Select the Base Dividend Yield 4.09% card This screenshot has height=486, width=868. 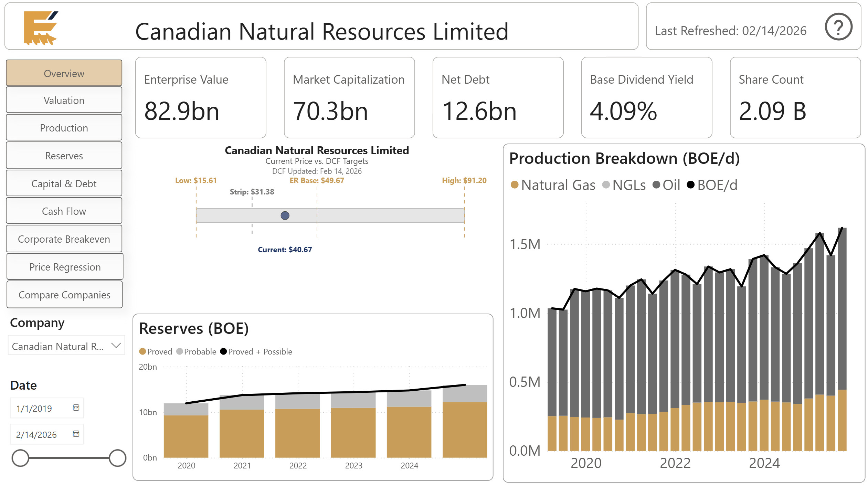click(647, 97)
